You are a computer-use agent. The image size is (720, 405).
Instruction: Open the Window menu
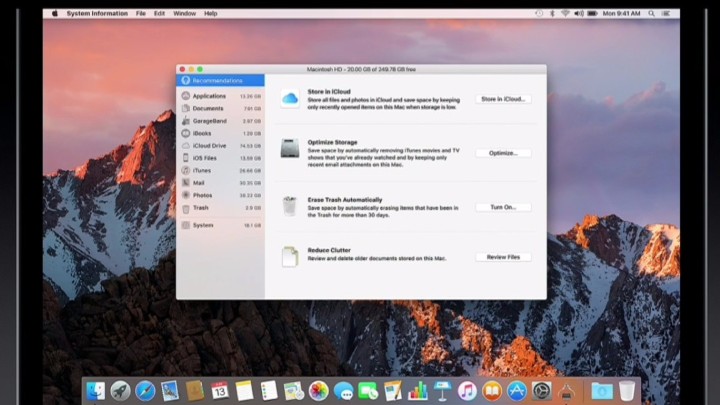[185, 13]
